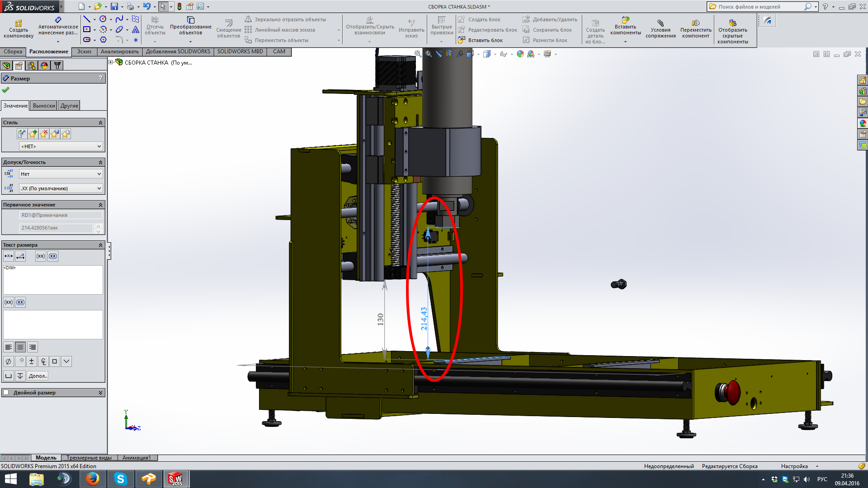Open tolerance type Нет dropdown
Screen dimensions: 868x488
coord(61,174)
